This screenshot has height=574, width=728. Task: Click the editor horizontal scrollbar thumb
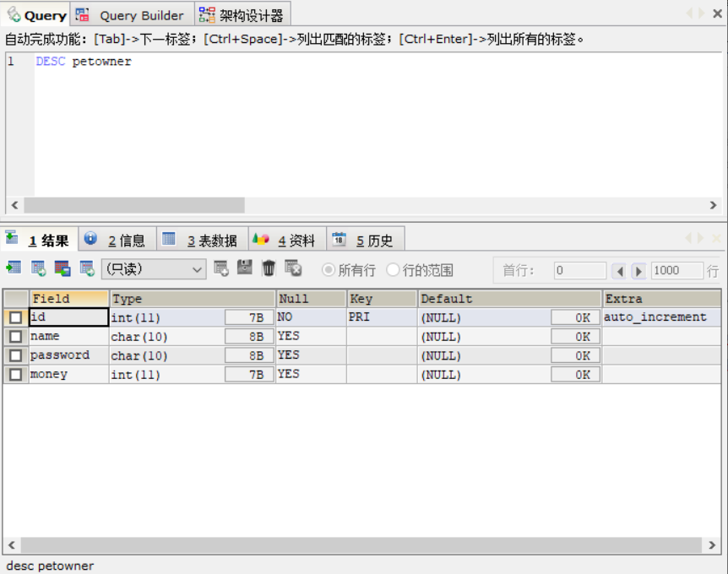(134, 205)
